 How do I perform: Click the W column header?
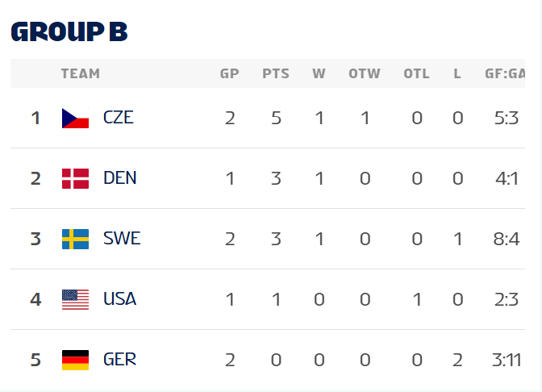point(319,73)
